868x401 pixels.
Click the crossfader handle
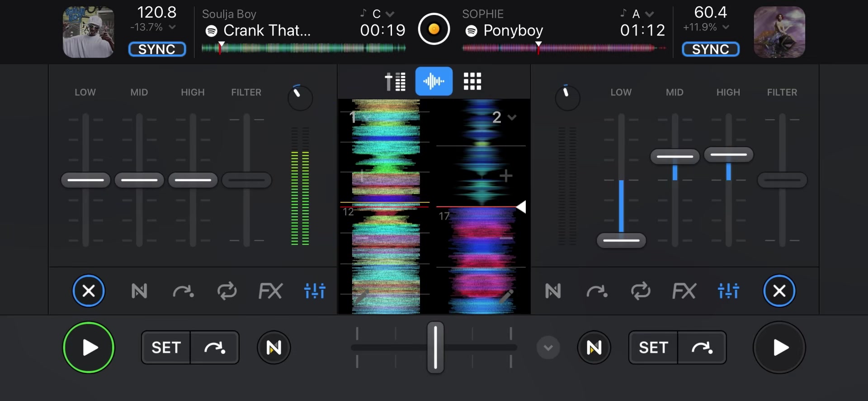[x=435, y=348]
